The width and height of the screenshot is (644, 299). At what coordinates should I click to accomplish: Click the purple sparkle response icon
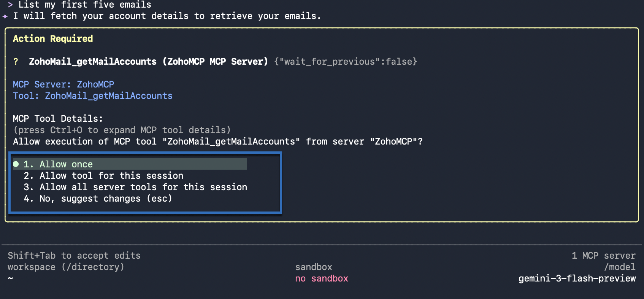(5, 16)
